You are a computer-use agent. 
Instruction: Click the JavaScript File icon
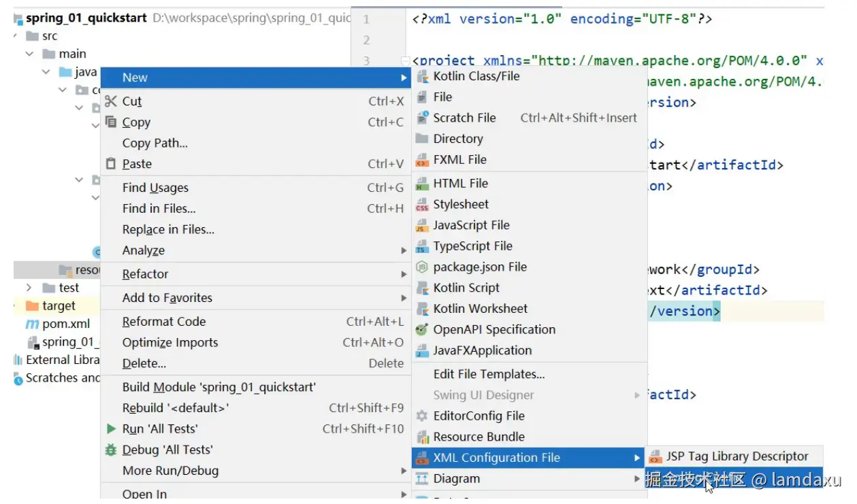click(x=422, y=226)
